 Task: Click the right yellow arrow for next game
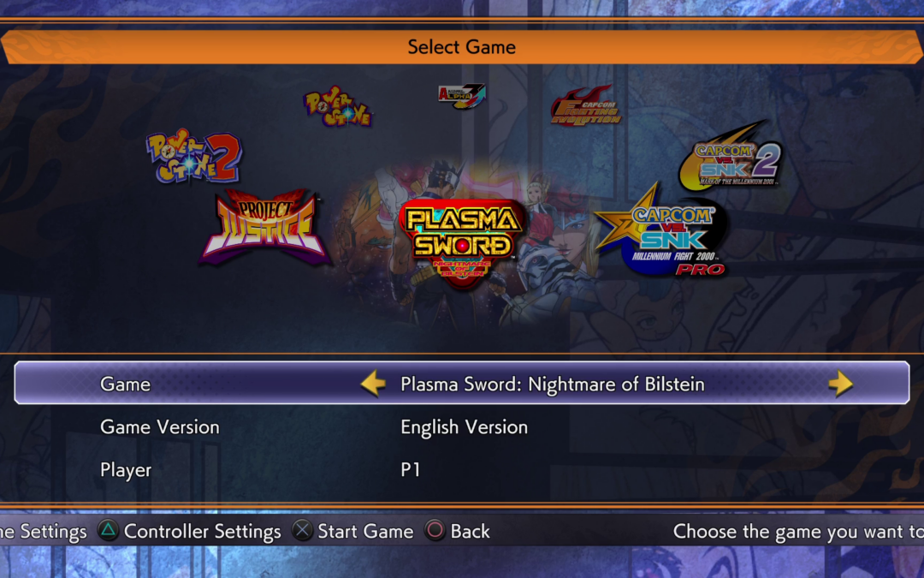pos(840,384)
